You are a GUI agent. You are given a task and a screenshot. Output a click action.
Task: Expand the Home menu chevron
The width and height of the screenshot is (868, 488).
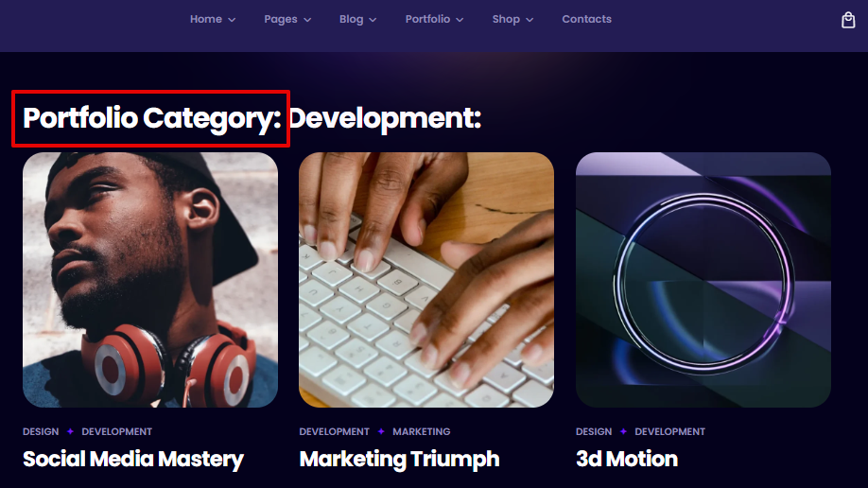(x=232, y=20)
